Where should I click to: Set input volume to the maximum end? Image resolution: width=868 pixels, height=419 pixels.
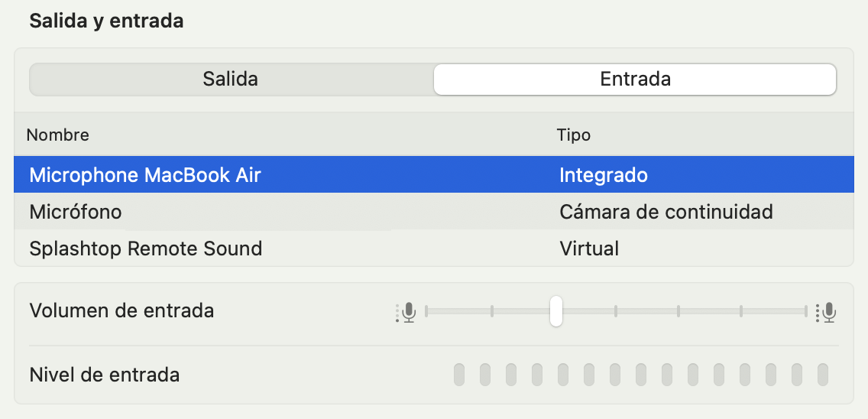(806, 311)
